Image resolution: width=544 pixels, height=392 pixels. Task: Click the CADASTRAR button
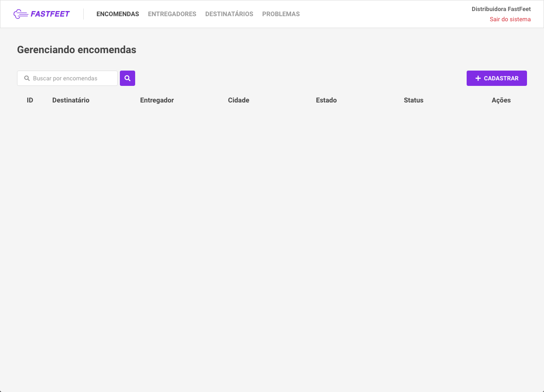[x=496, y=78]
